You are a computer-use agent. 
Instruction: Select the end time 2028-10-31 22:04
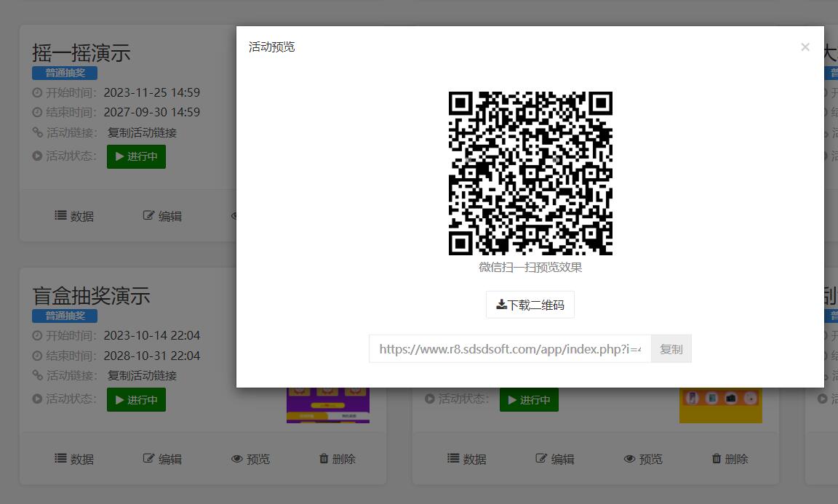point(152,356)
